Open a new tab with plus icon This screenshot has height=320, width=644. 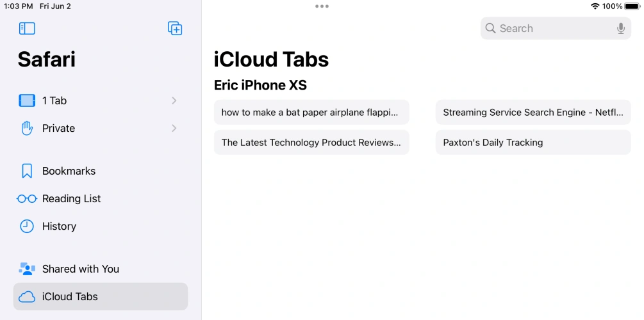point(175,28)
